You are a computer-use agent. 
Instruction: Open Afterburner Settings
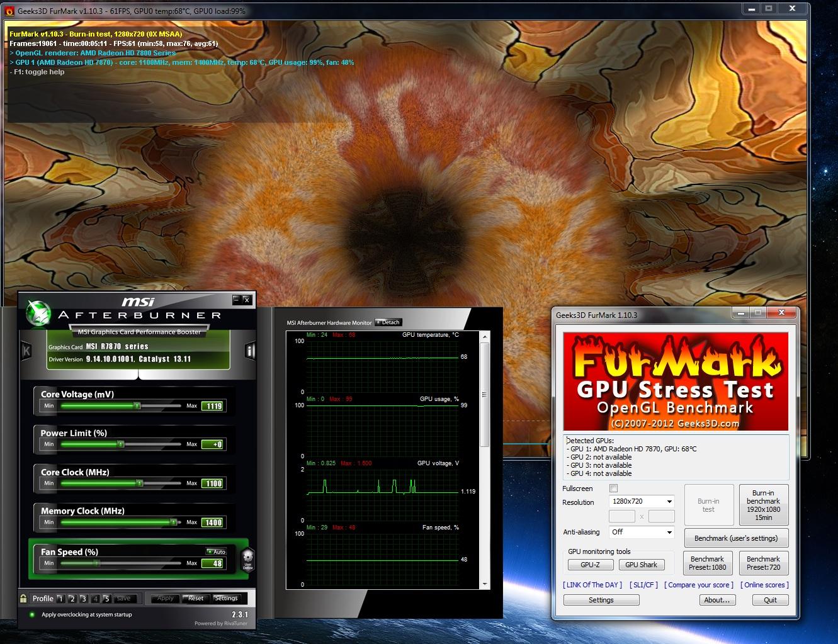[226, 599]
